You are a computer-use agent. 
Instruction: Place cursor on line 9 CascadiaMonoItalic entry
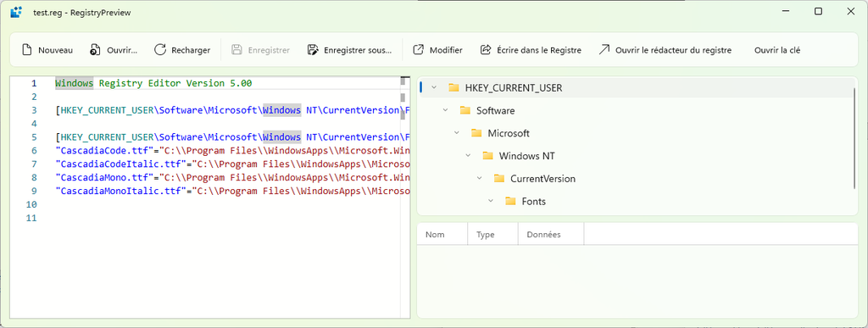pos(232,191)
